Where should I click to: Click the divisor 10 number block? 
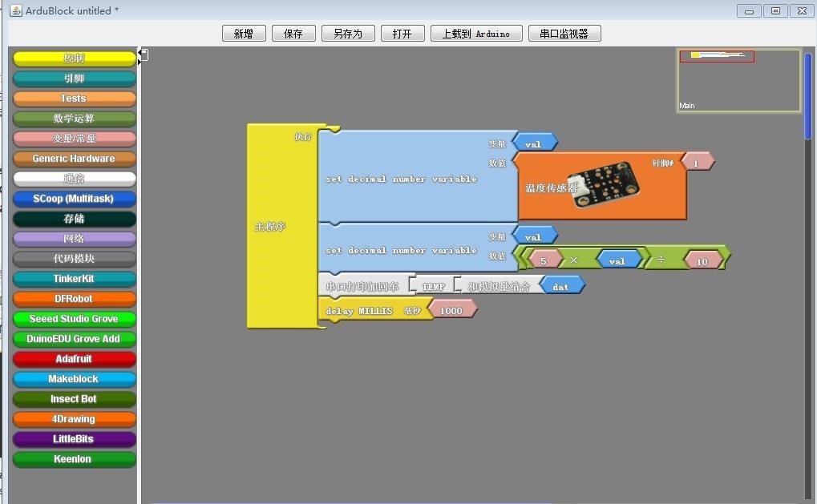[704, 260]
